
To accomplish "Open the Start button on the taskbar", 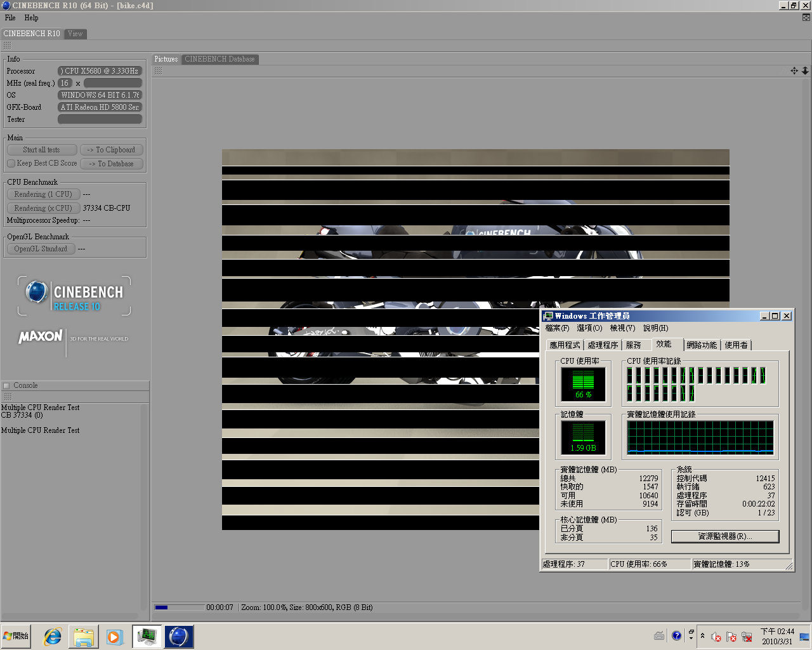I will click(x=16, y=635).
